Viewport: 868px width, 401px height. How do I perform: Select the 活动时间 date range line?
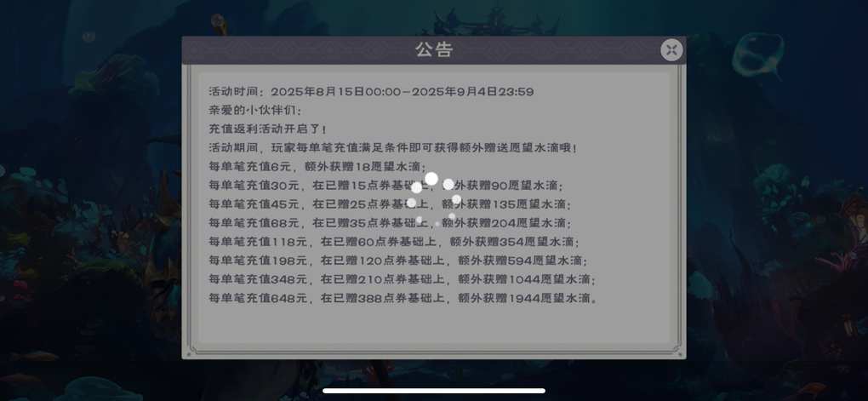coord(371,91)
